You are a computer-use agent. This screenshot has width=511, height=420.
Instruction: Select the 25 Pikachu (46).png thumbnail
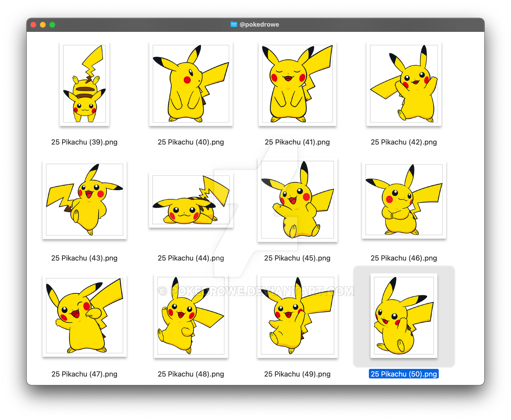pyautogui.click(x=404, y=200)
